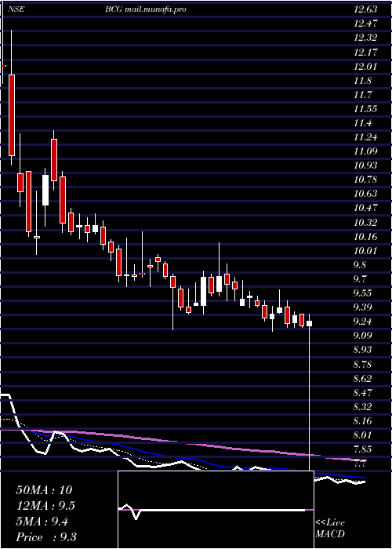The width and height of the screenshot is (392, 549).
Task: Select the 12.47 price axis label
Action: pyautogui.click(x=366, y=24)
